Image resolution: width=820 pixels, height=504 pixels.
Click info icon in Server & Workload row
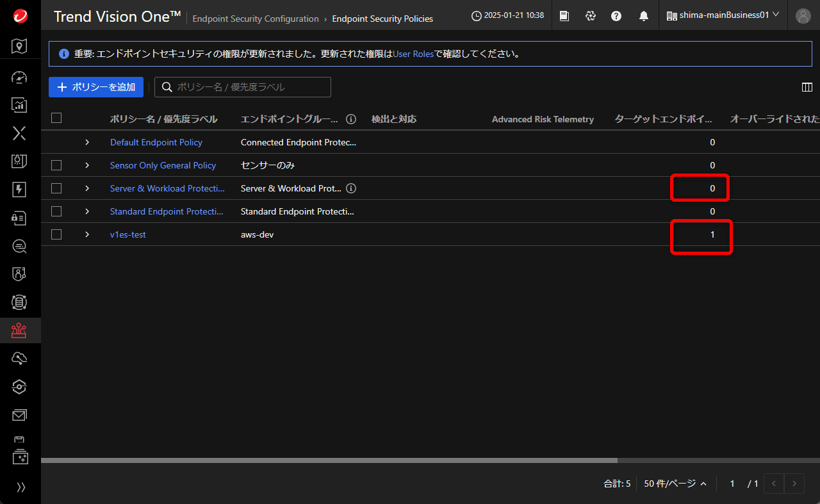pyautogui.click(x=351, y=188)
